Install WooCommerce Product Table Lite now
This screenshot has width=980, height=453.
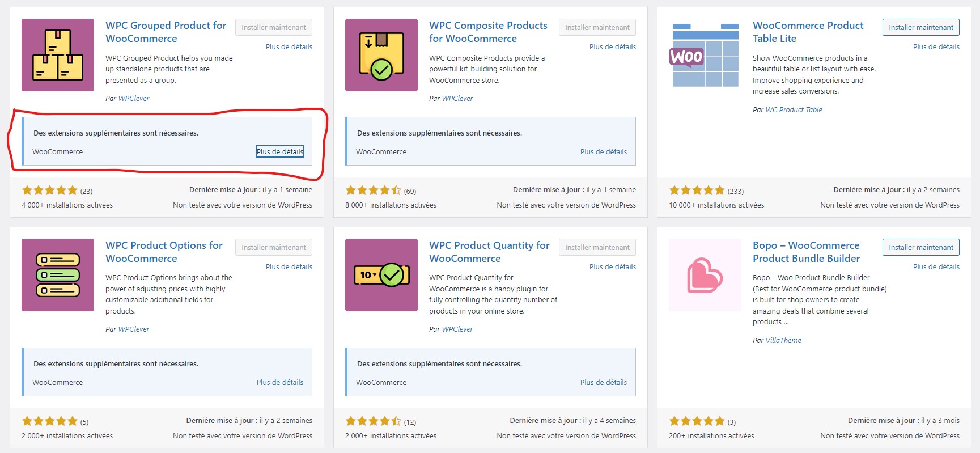click(921, 27)
